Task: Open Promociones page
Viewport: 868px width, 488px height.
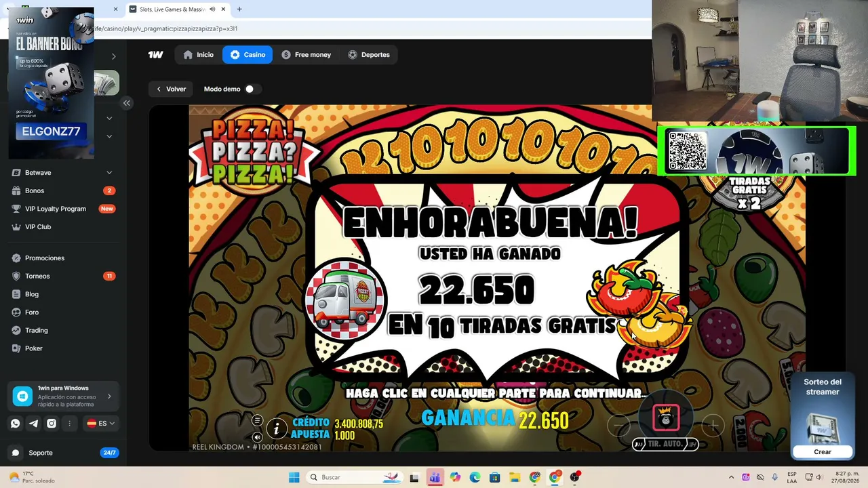Action: coord(62,258)
